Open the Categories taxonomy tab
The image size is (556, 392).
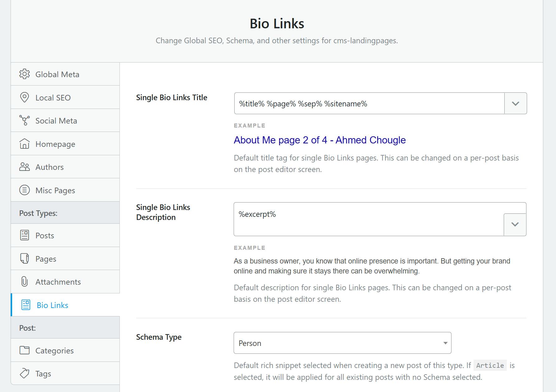(x=65, y=350)
